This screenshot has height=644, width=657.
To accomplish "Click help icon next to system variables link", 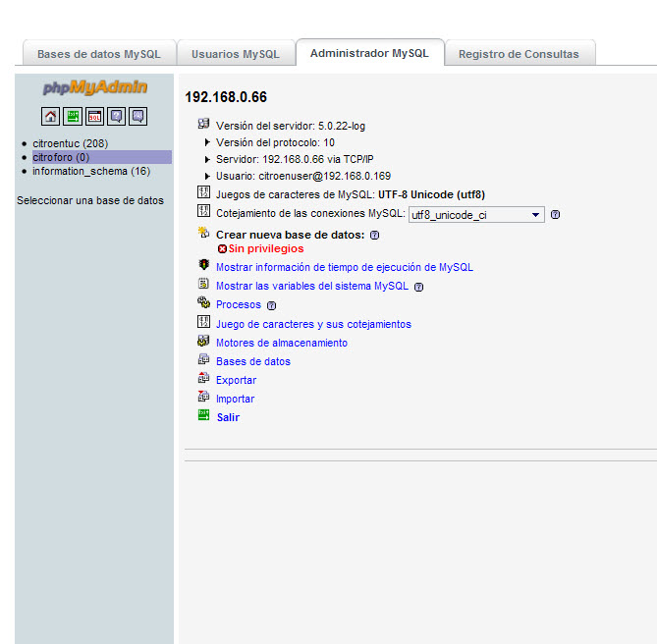I will (418, 287).
